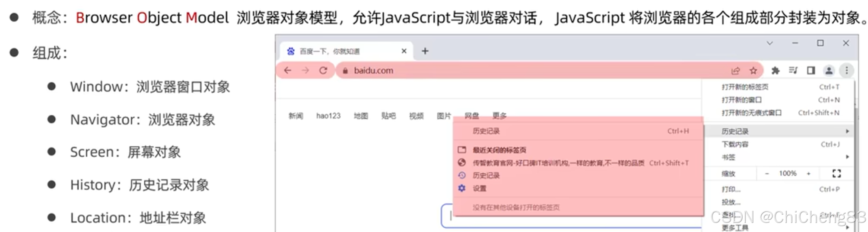Click the slide text 'Location：地址栏对象'

(138, 218)
